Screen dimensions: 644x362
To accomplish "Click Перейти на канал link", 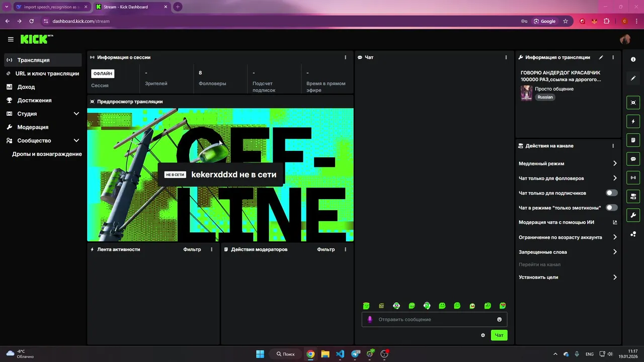I will tap(539, 264).
